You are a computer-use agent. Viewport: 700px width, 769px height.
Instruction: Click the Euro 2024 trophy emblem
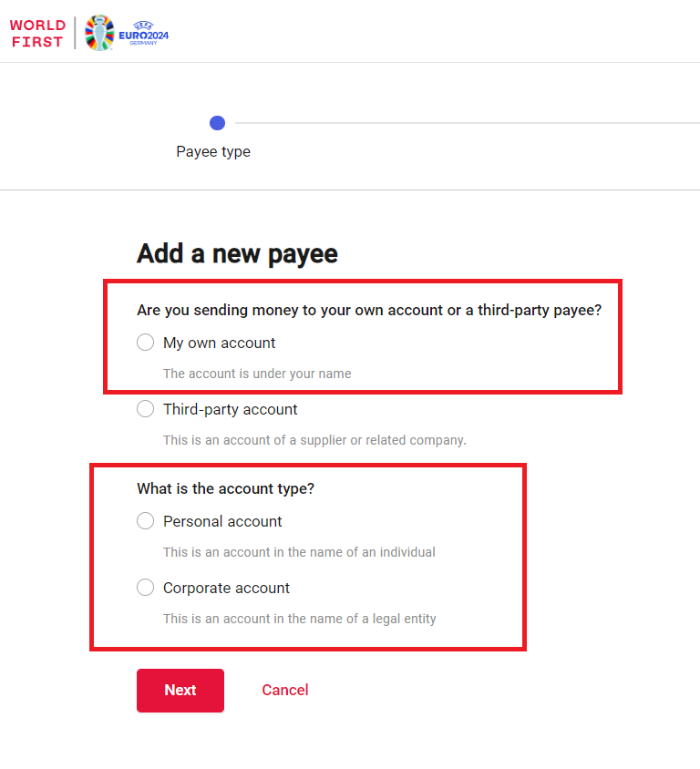(99, 33)
